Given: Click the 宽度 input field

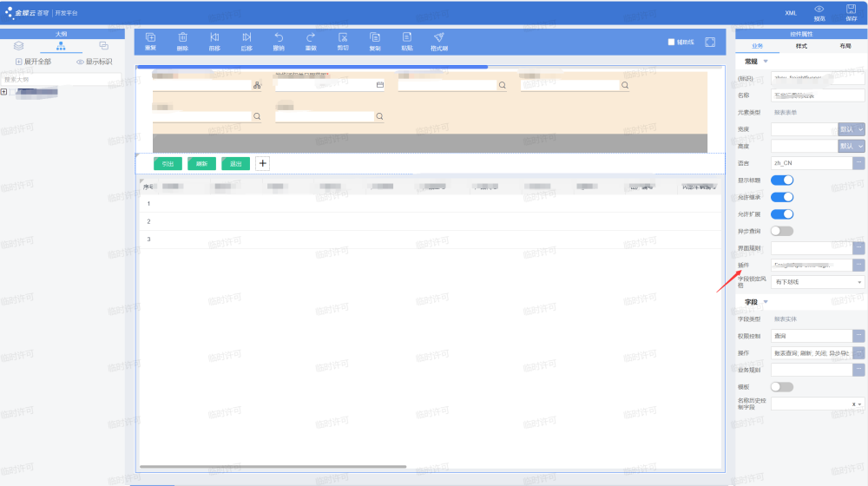Looking at the screenshot, I should pyautogui.click(x=805, y=129).
